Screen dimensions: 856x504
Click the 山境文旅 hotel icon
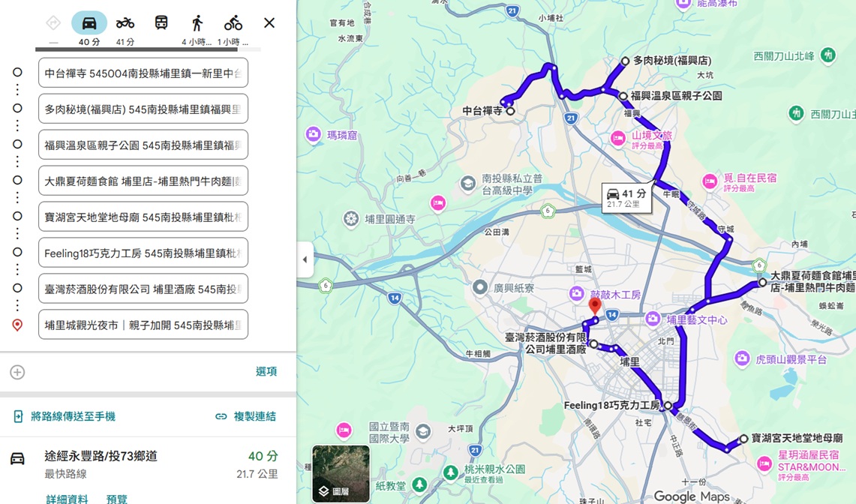coord(618,139)
